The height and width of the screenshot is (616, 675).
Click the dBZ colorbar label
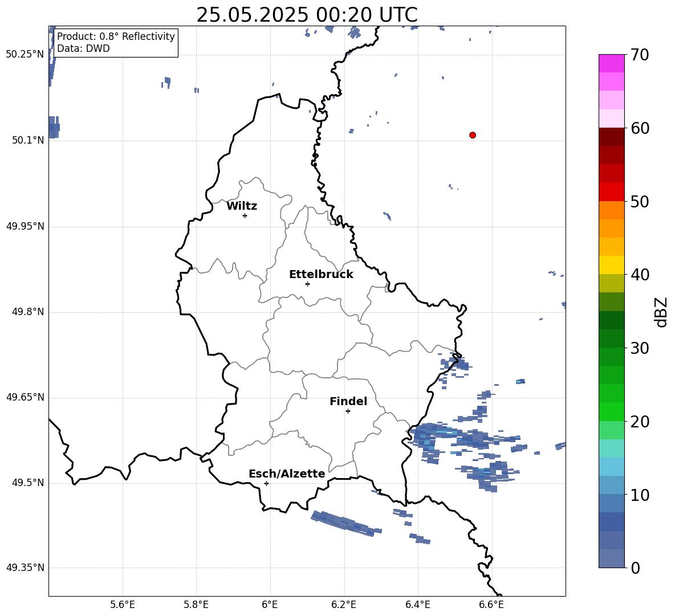[661, 312]
